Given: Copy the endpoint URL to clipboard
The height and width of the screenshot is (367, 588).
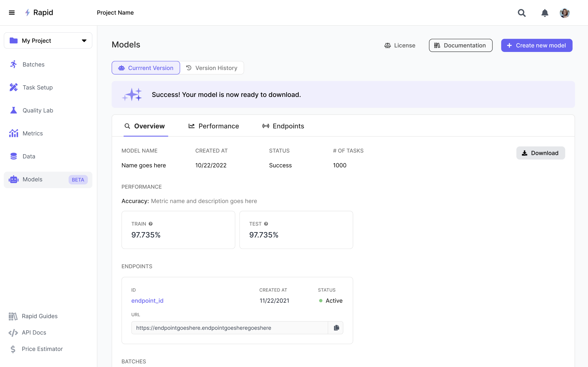Looking at the screenshot, I should click(x=336, y=328).
